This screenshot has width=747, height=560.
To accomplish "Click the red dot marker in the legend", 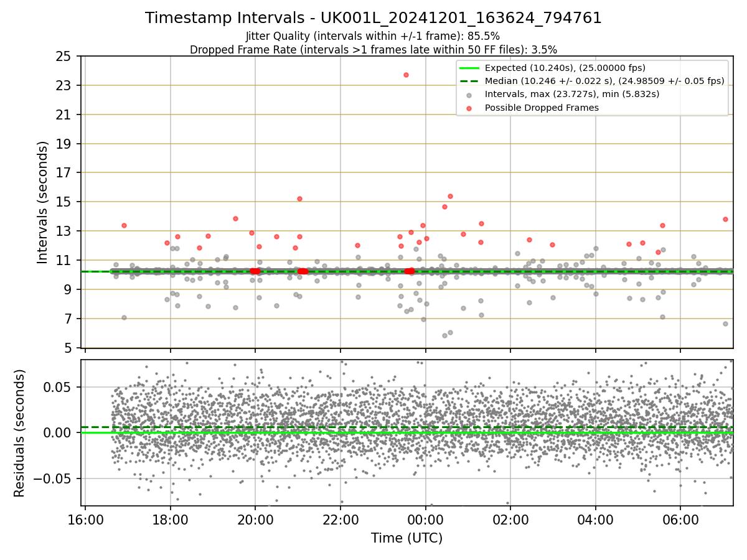I will 469,108.
